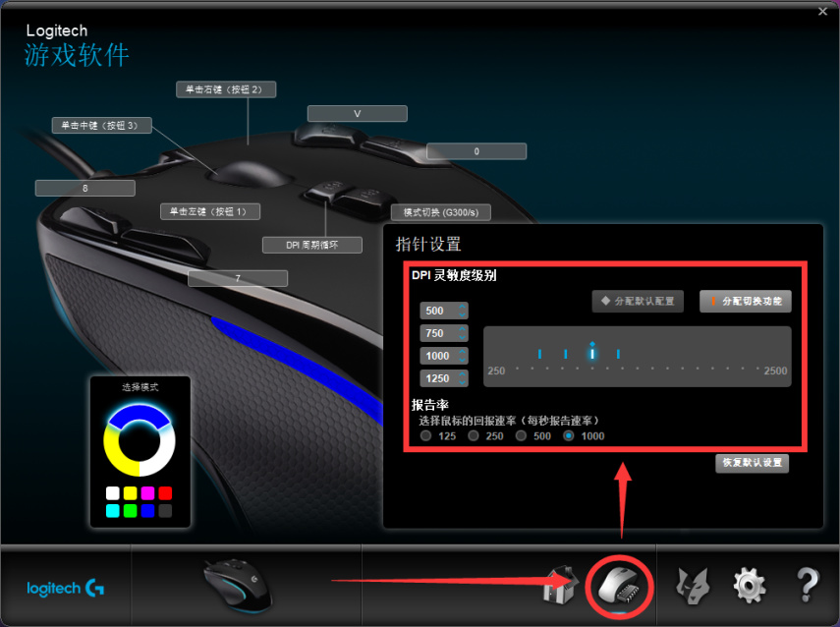Select the highlighted default DPI marker
The height and width of the screenshot is (627, 840).
592,353
